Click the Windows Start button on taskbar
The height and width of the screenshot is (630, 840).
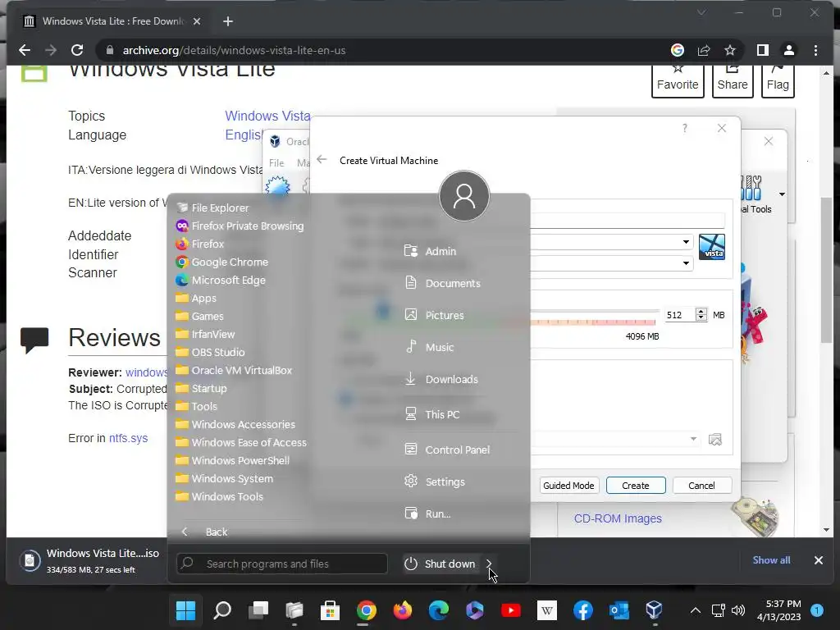click(x=185, y=609)
